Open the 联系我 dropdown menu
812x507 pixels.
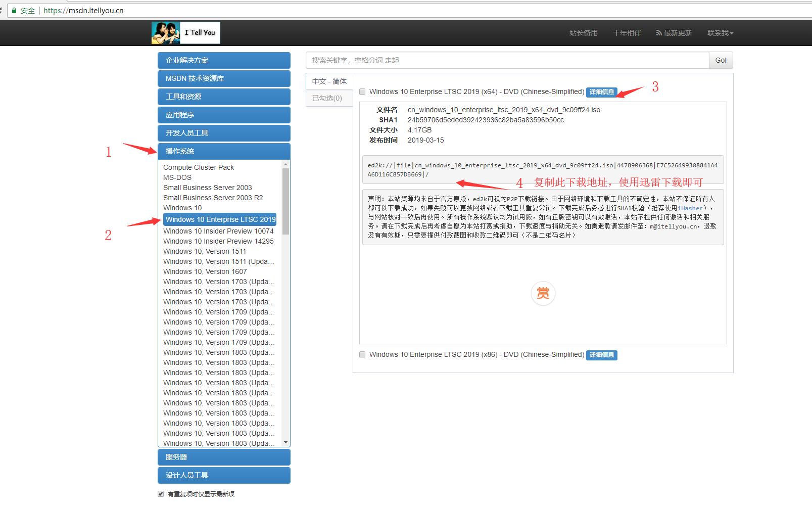(x=720, y=32)
